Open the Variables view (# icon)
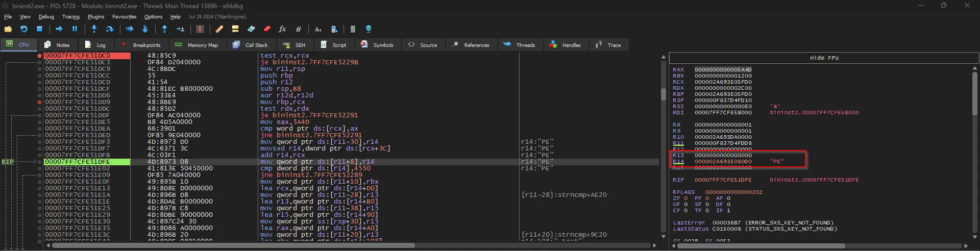The image size is (980, 251). pos(299,29)
